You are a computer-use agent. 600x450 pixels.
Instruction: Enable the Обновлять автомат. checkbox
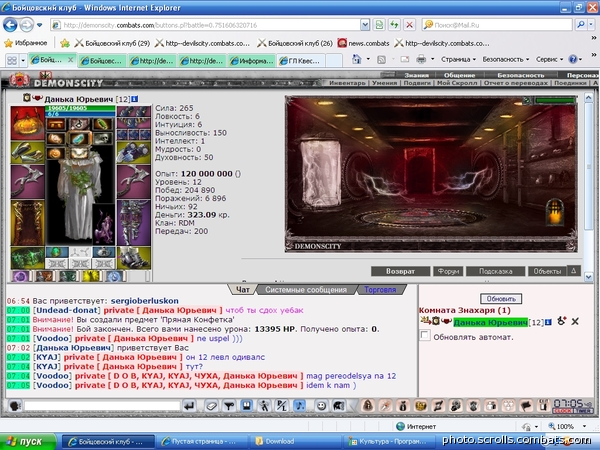[425, 335]
